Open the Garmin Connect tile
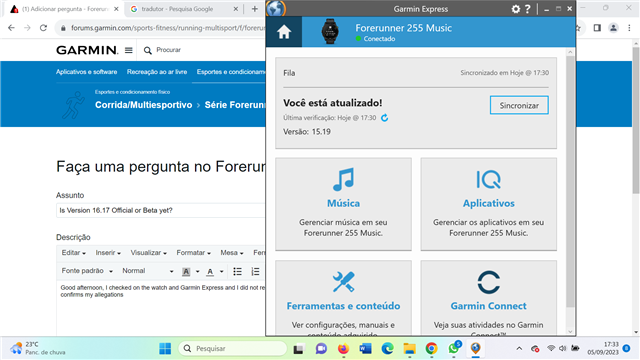Viewport: 640px width, 360px height. (x=489, y=298)
